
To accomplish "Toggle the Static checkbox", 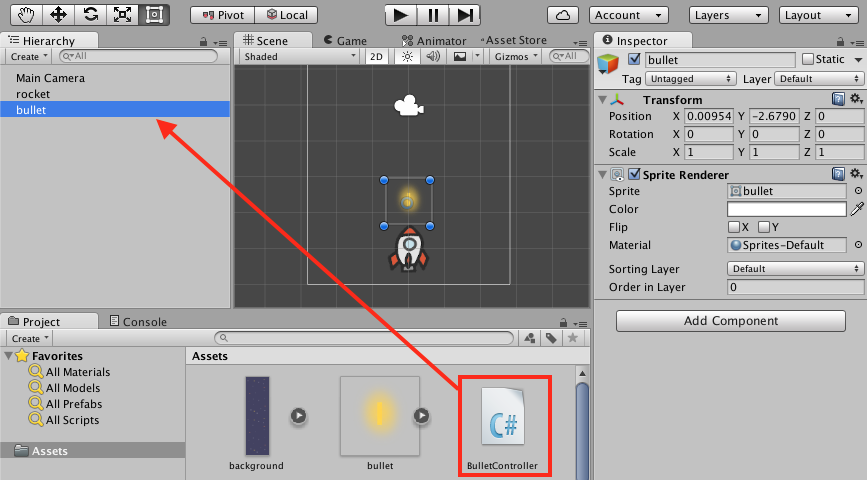I will [808, 59].
